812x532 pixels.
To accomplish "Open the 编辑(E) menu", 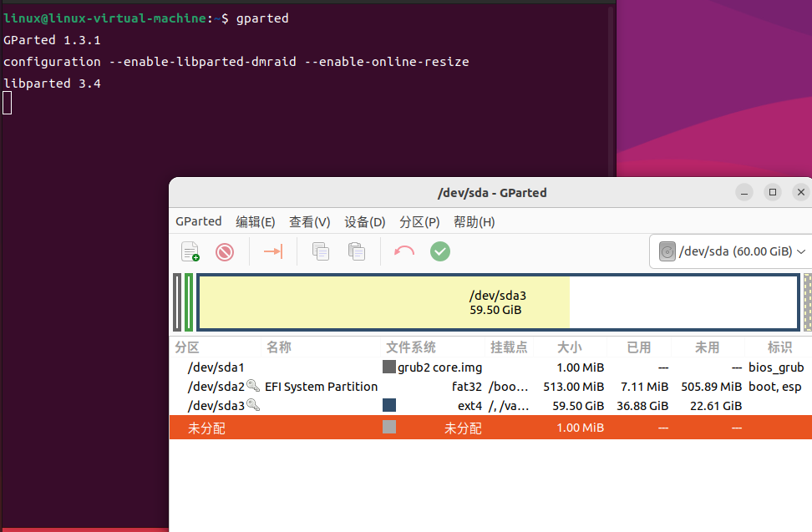I will click(256, 221).
